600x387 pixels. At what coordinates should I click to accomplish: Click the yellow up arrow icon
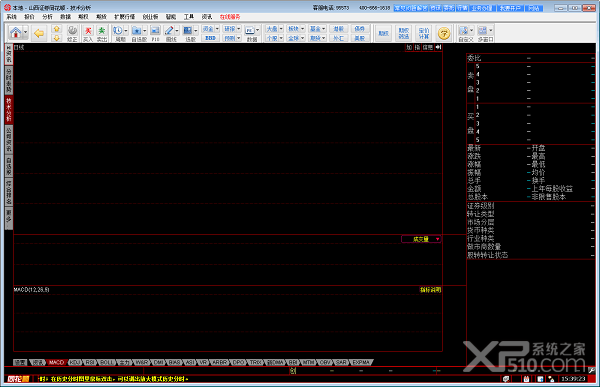pos(56,29)
